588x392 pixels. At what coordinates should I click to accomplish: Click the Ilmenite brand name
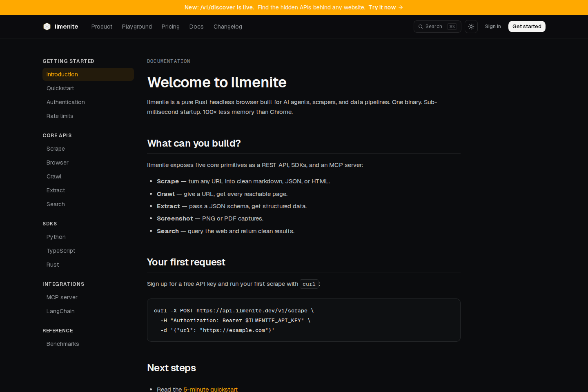pyautogui.click(x=66, y=27)
